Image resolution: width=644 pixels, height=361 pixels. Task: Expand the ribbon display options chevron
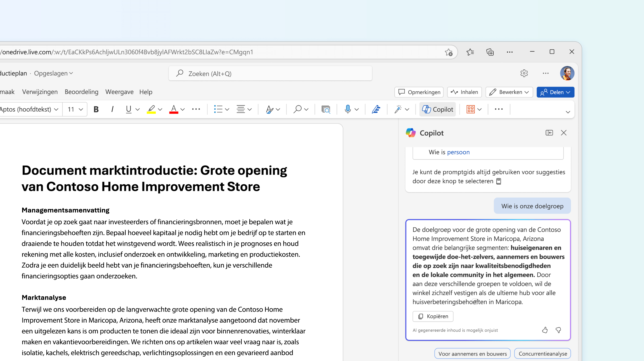[568, 112]
